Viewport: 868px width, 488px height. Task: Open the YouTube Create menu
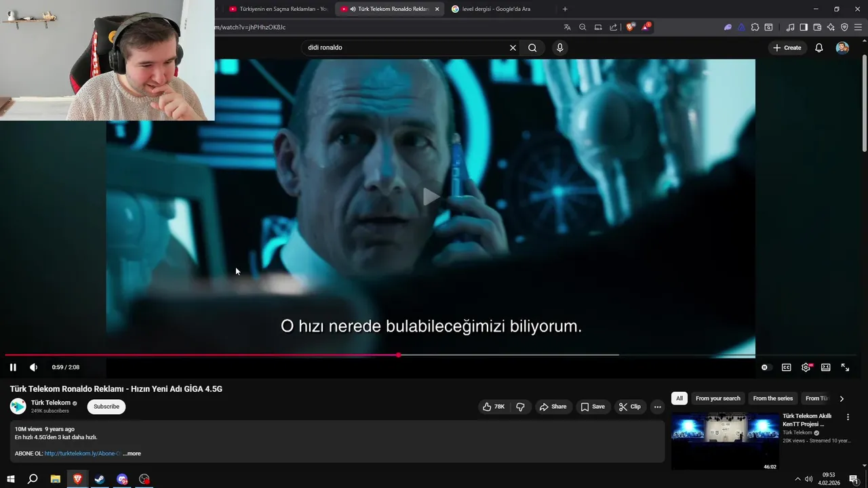pos(787,47)
